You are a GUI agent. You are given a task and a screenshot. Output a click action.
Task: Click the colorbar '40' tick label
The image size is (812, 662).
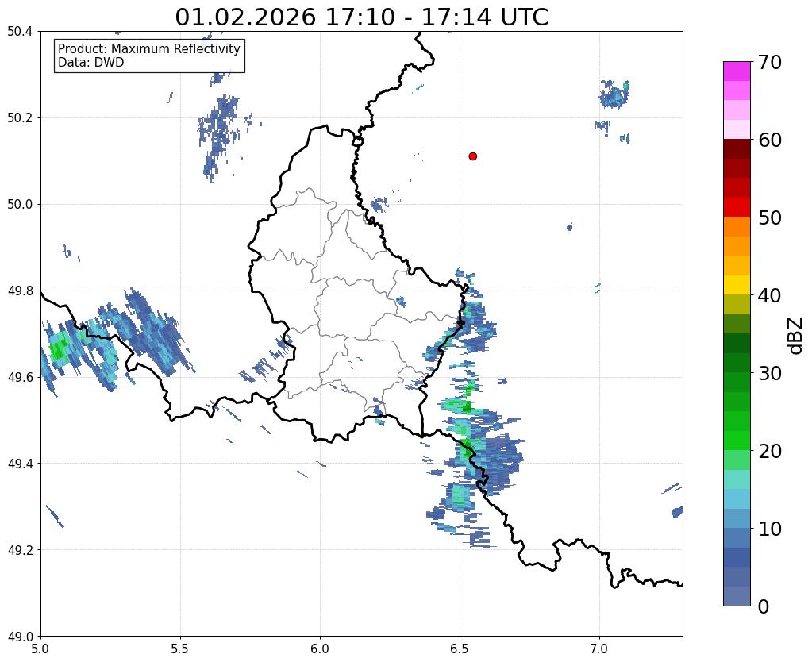770,295
